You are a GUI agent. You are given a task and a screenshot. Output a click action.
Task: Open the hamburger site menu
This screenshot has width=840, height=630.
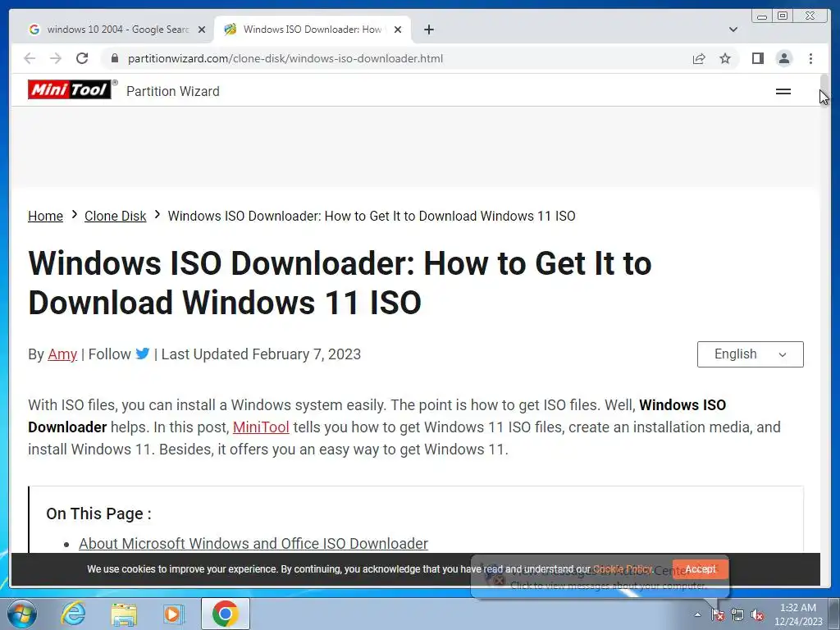[x=783, y=92]
